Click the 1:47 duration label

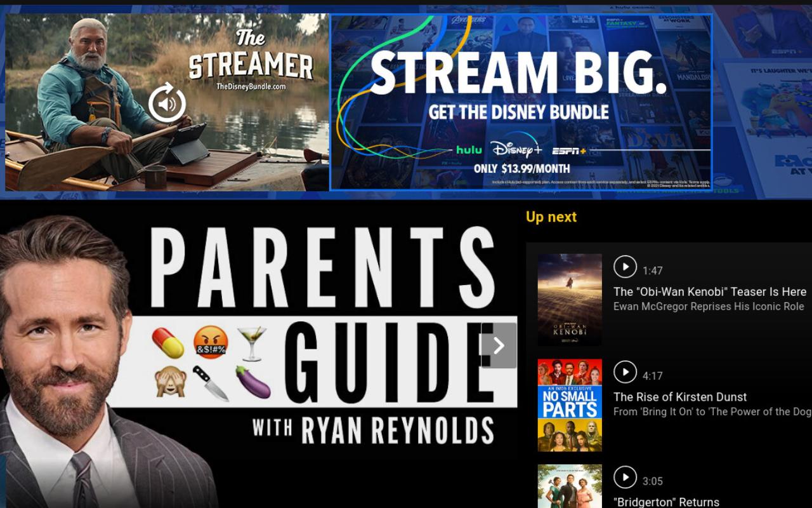(653, 271)
